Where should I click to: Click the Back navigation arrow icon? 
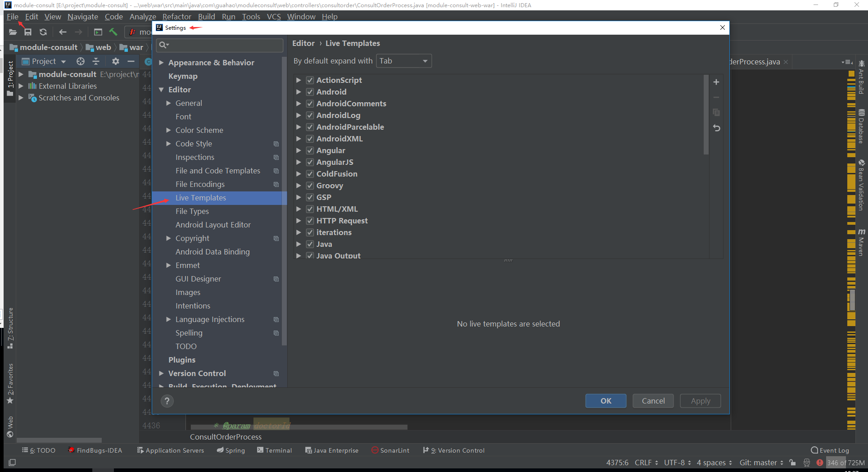(x=63, y=32)
